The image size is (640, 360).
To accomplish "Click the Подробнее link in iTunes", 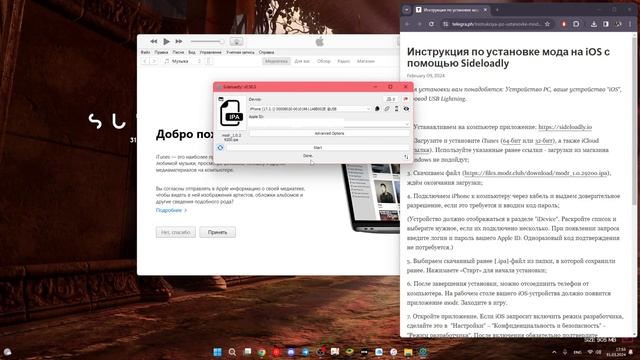I will point(171,210).
